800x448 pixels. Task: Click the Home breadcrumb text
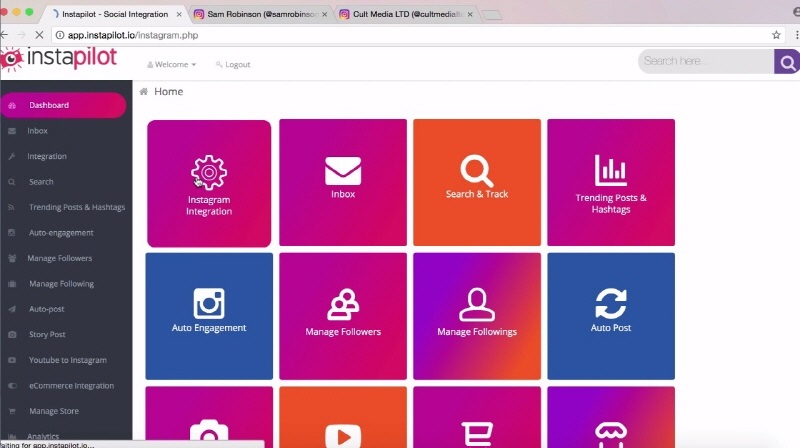pyautogui.click(x=168, y=91)
